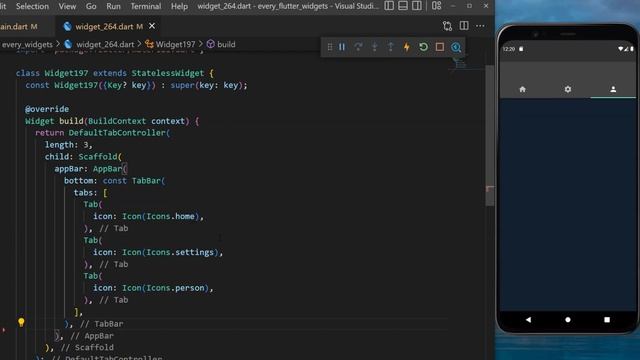Open the widget inspector magnifier icon

point(456,47)
